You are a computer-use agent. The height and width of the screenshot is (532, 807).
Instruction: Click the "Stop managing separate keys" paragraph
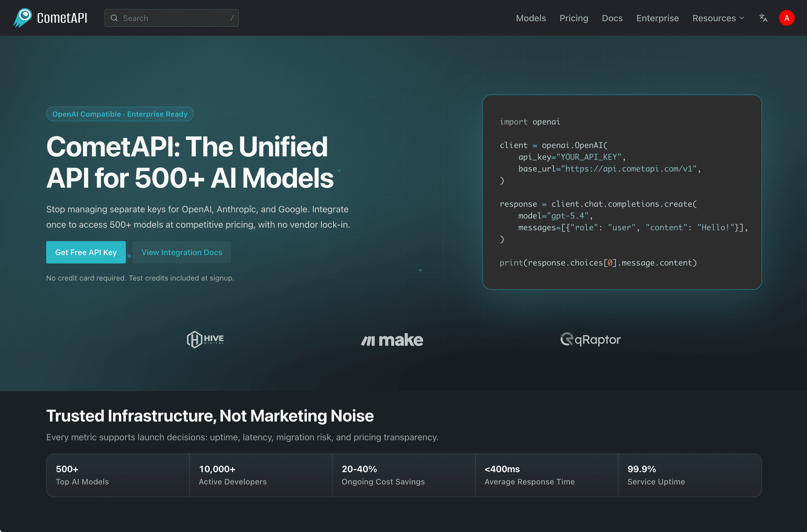(198, 217)
